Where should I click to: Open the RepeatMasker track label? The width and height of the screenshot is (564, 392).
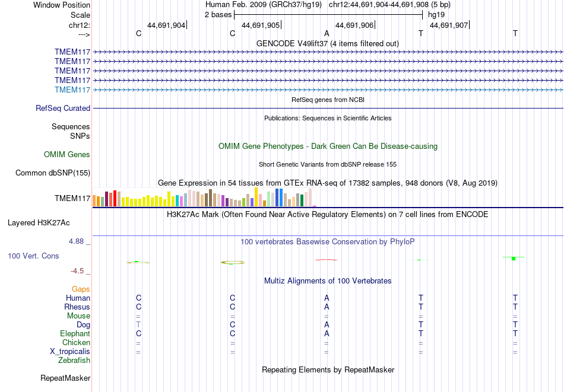[x=65, y=378]
